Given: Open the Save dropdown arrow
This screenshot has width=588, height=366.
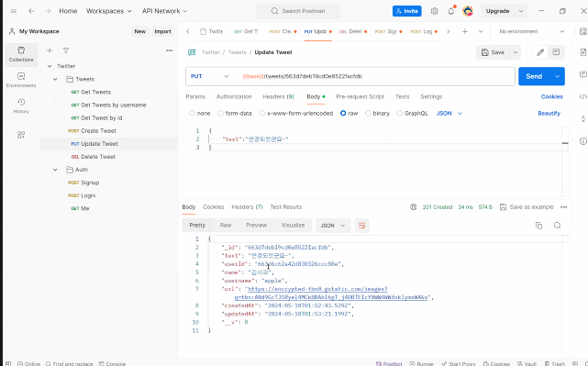Looking at the screenshot, I should point(516,52).
